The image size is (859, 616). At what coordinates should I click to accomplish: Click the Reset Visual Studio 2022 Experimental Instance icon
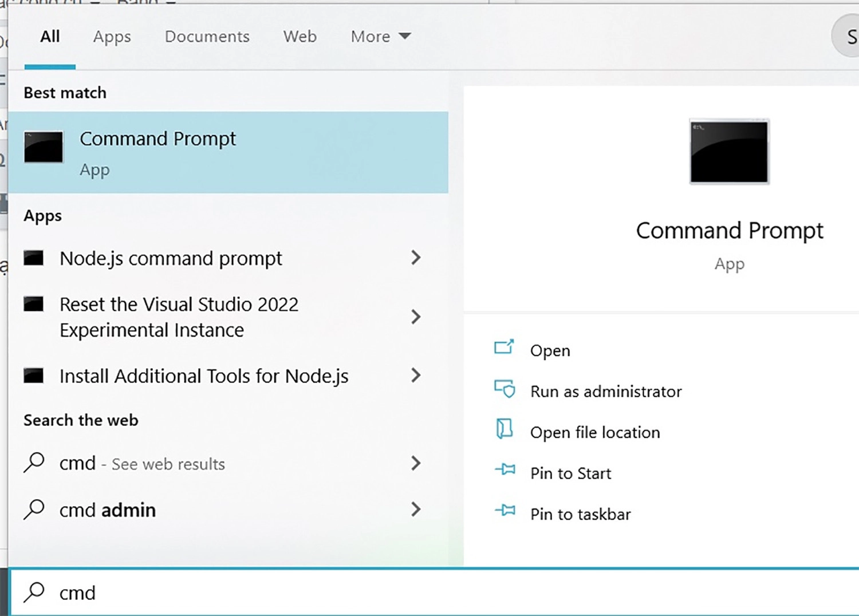[x=34, y=304]
